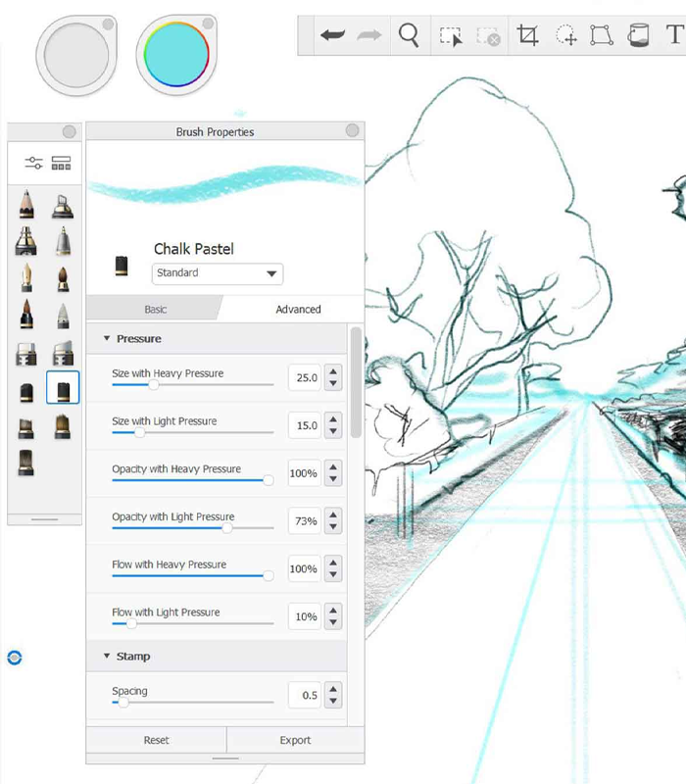This screenshot has height=784, width=686.
Task: Close the brush palette with its round button
Action: (69, 131)
